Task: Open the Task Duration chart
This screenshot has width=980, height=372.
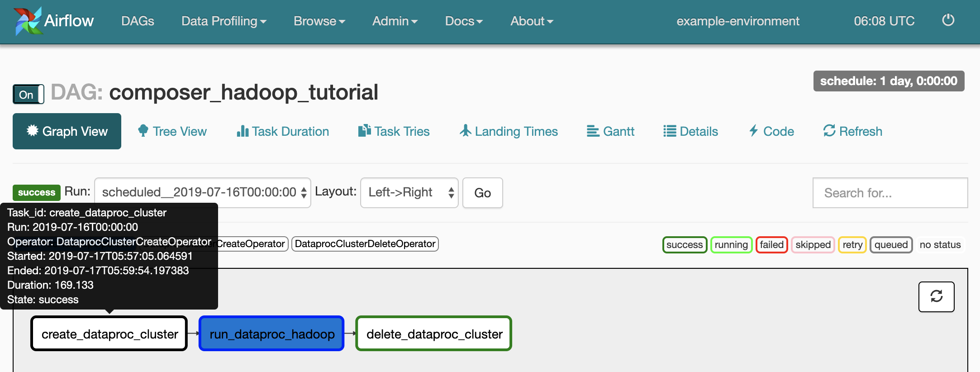Action: point(283,131)
